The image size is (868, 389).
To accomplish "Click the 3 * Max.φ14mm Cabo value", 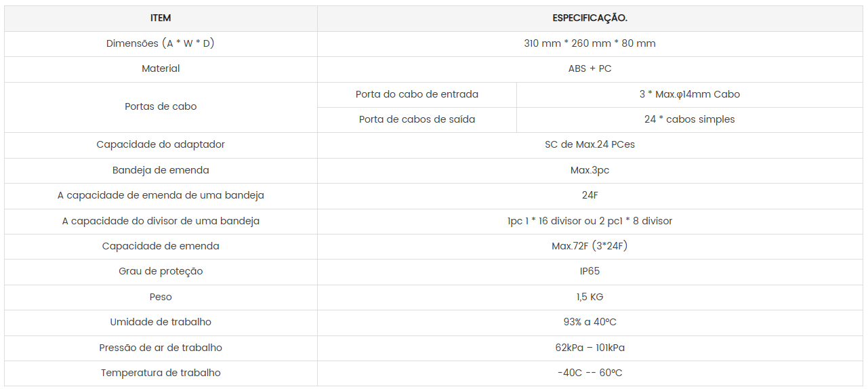I will coord(690,94).
